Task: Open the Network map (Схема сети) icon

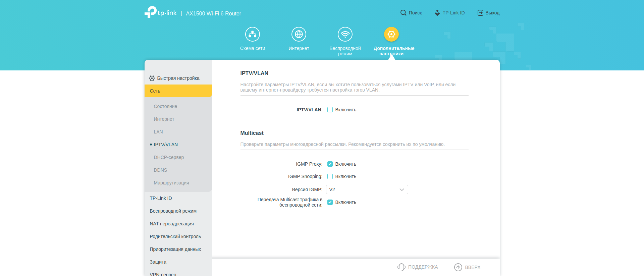Action: 252,34
